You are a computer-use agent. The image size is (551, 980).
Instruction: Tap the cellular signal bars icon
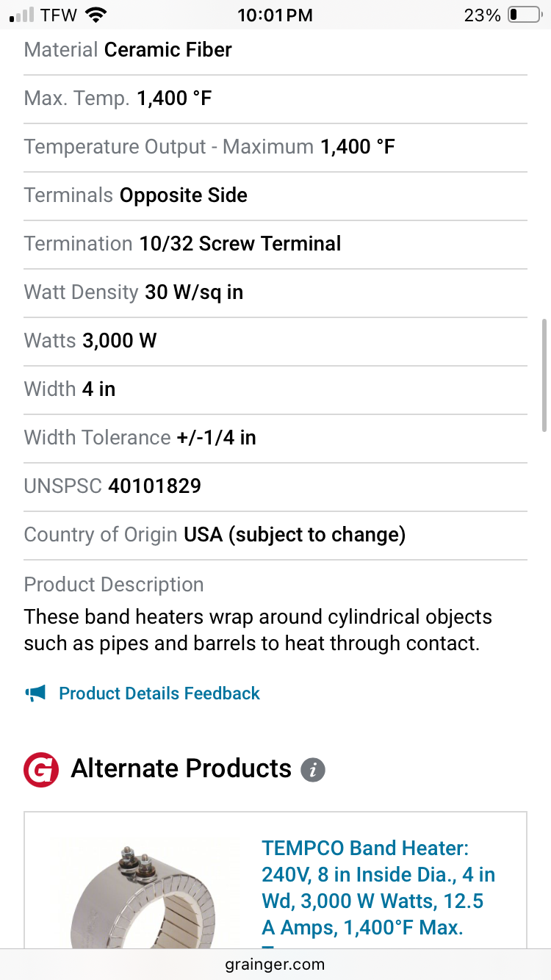tap(22, 15)
